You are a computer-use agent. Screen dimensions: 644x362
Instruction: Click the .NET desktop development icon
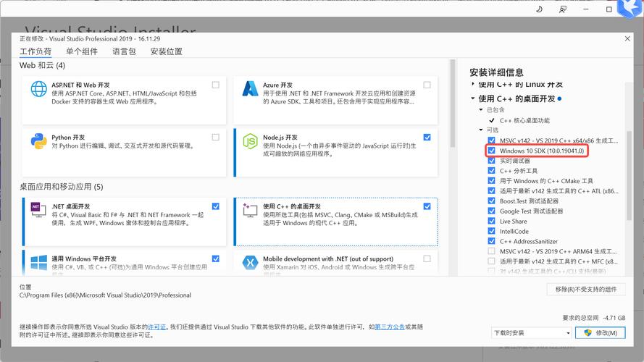pos(38,210)
